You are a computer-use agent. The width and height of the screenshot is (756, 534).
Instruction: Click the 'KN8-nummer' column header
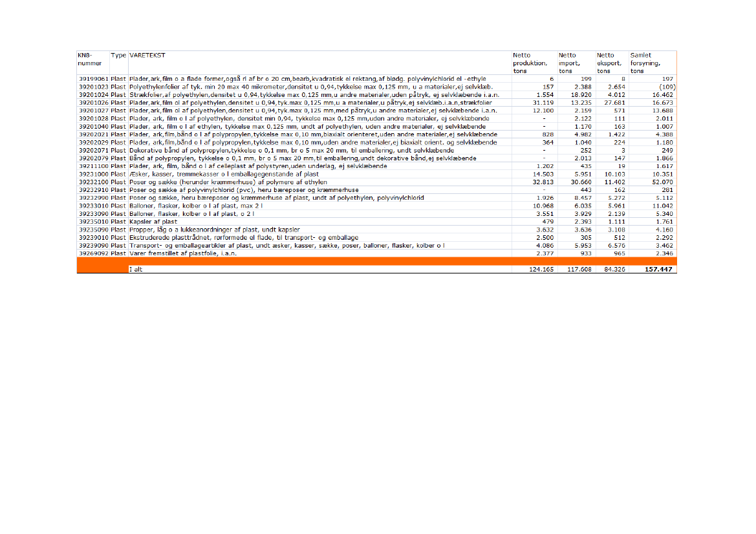pos(90,59)
